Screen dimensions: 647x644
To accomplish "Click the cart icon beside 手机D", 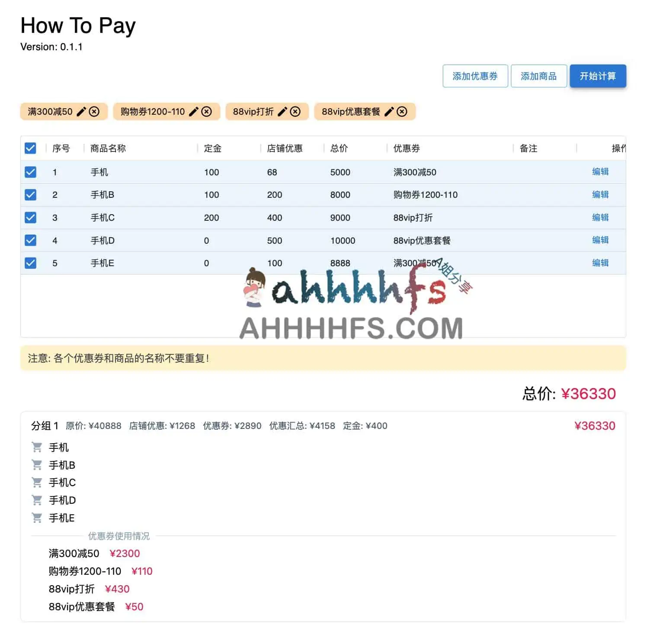I will pos(37,500).
